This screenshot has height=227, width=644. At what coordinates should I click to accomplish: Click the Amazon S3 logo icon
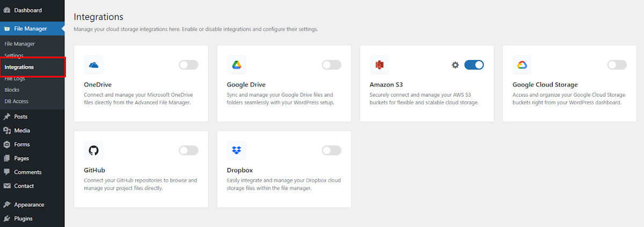point(379,65)
